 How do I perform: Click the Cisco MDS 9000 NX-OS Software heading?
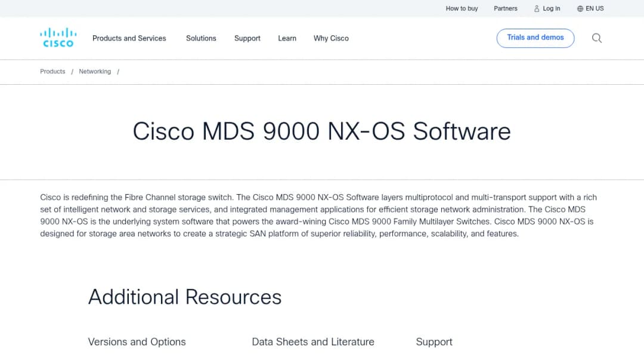pyautogui.click(x=321, y=131)
